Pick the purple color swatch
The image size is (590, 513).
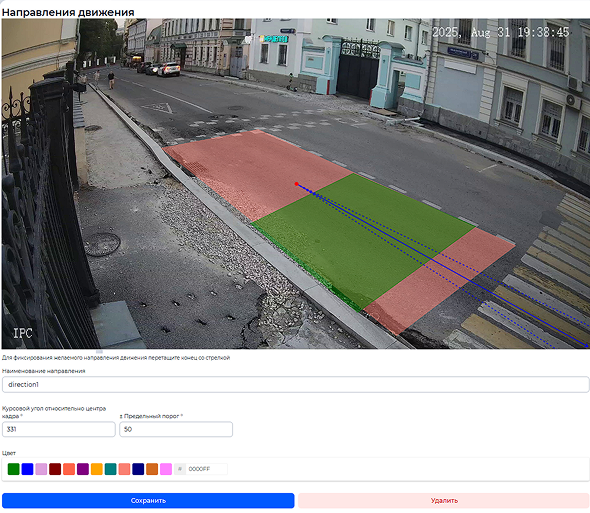[x=83, y=469]
